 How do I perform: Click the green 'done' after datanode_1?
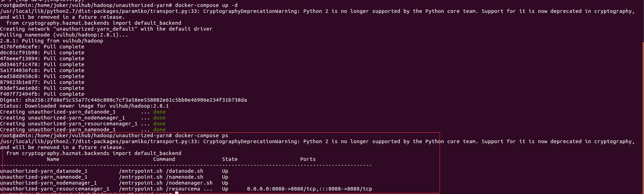click(159, 112)
